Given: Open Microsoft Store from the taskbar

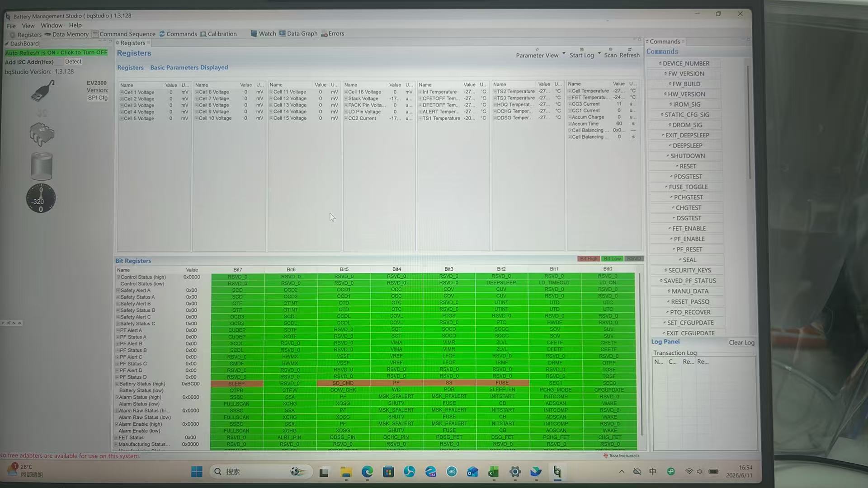Looking at the screenshot, I should click(x=388, y=472).
